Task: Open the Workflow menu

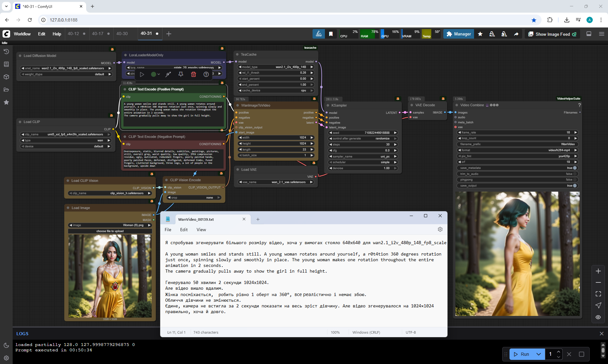Action: [x=22, y=34]
